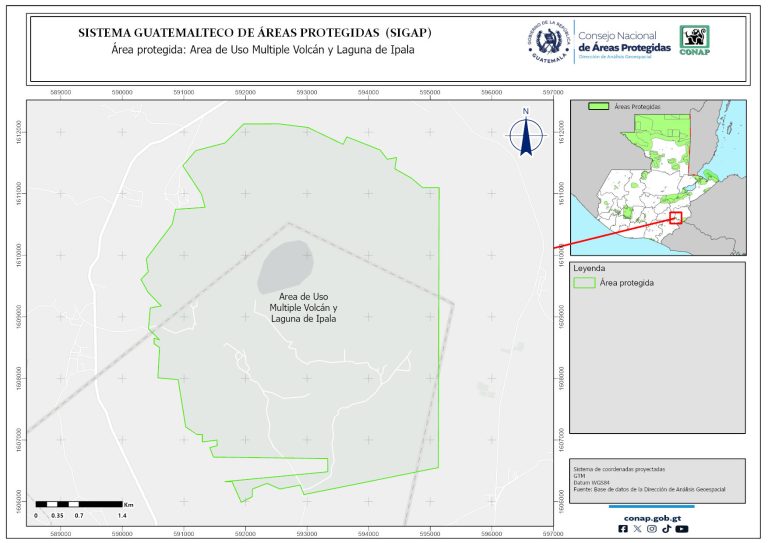The image size is (768, 543).
Task: Click the black-and-white scale bar
Action: pos(78,503)
